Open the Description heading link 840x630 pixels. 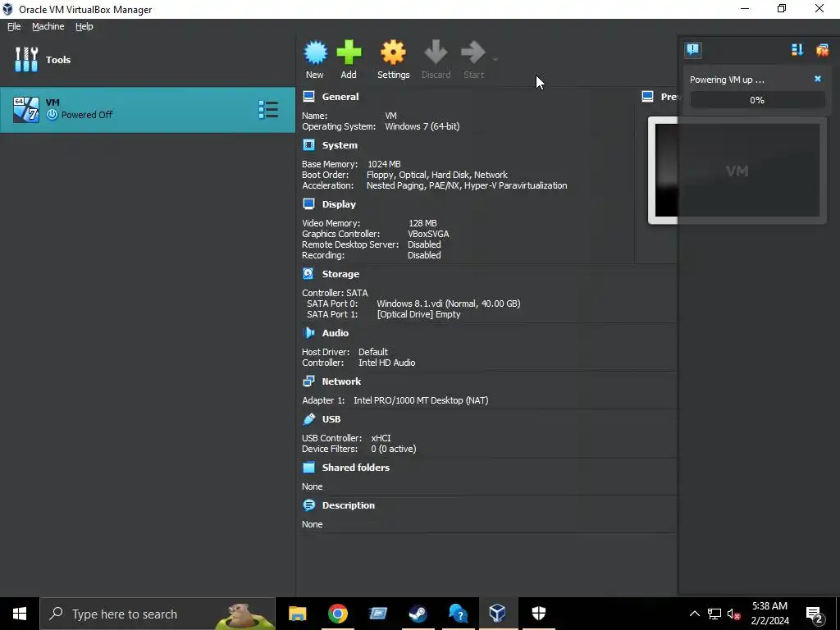tap(348, 505)
